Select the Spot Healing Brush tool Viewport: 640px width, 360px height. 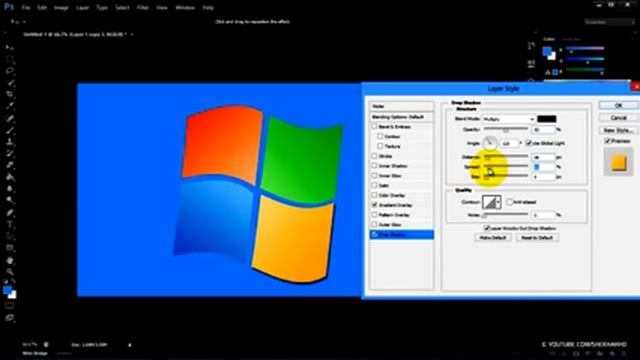(x=9, y=118)
